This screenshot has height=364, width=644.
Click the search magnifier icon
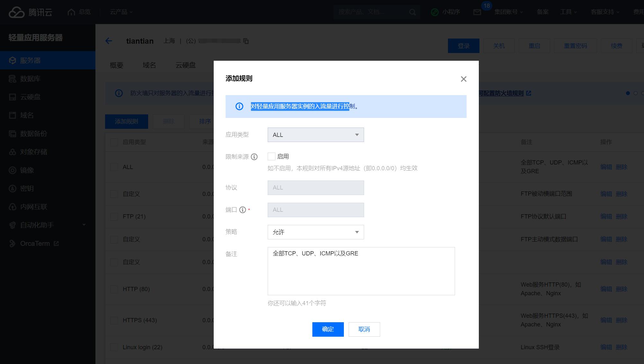(412, 12)
